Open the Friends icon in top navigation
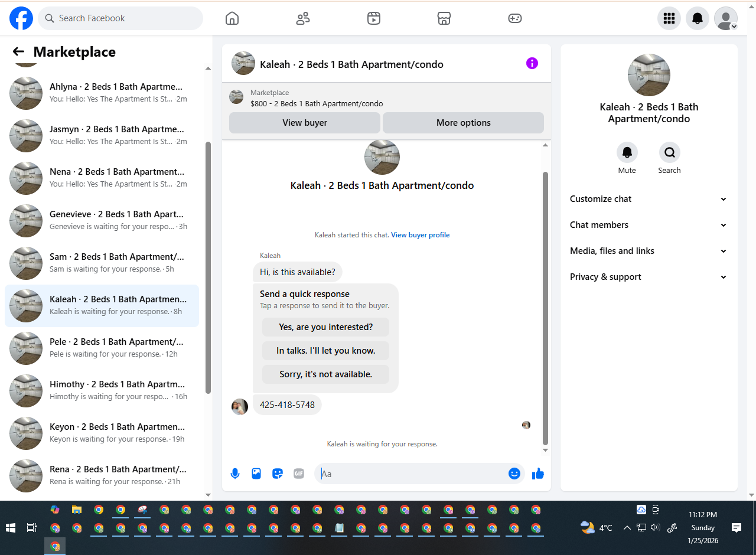Image resolution: width=756 pixels, height=555 pixels. (303, 18)
